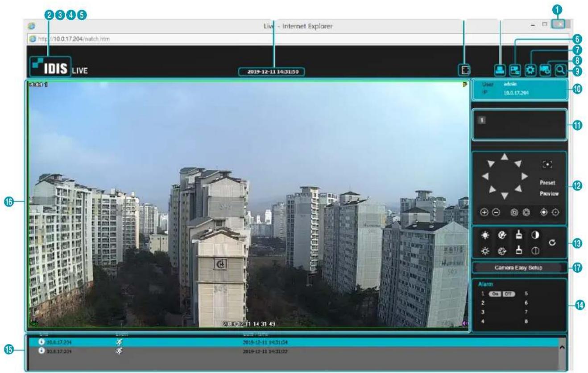Pan the camera right with the right arrow
The image size is (588, 373).
coord(524,176)
